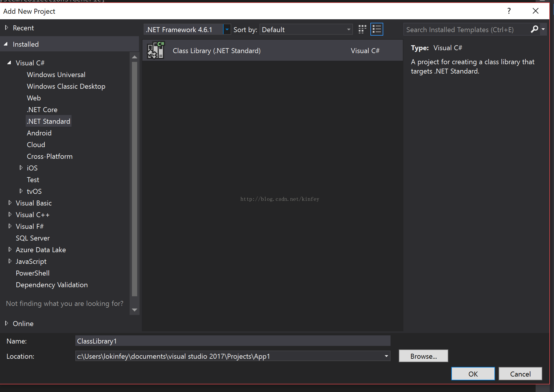This screenshot has height=392, width=554.
Task: Select the Web category
Action: pyautogui.click(x=34, y=98)
